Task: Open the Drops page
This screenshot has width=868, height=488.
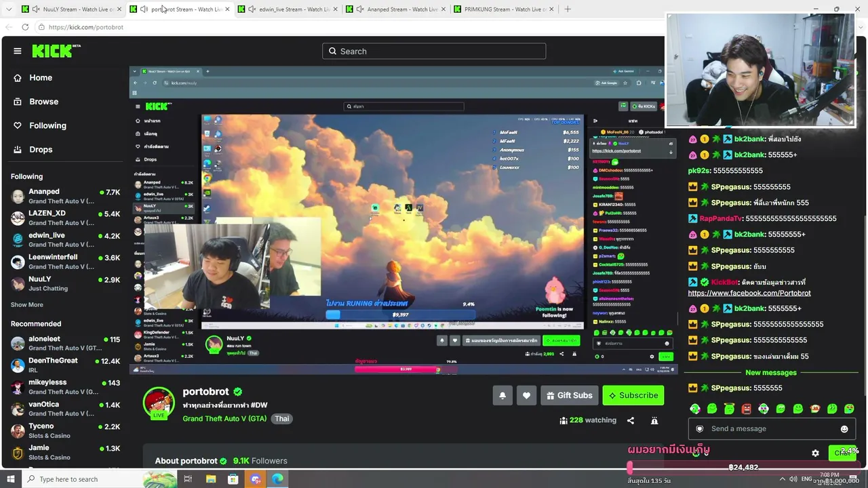Action: pyautogui.click(x=41, y=149)
